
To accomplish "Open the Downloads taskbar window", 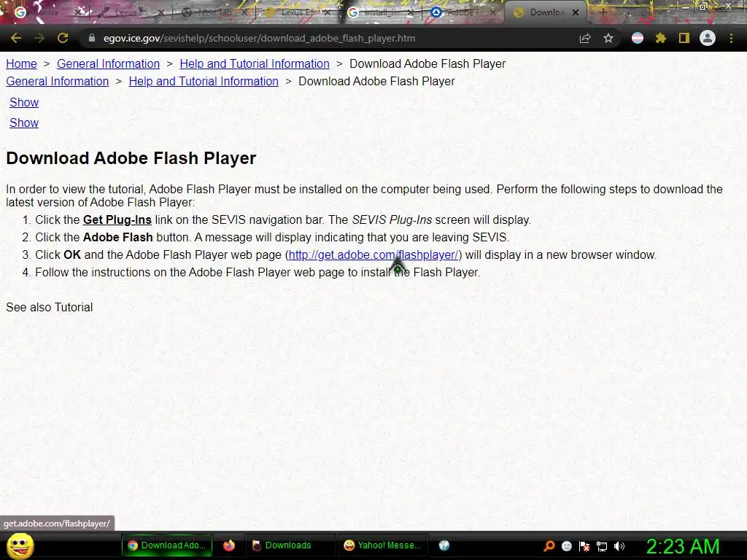I will coord(289,545).
